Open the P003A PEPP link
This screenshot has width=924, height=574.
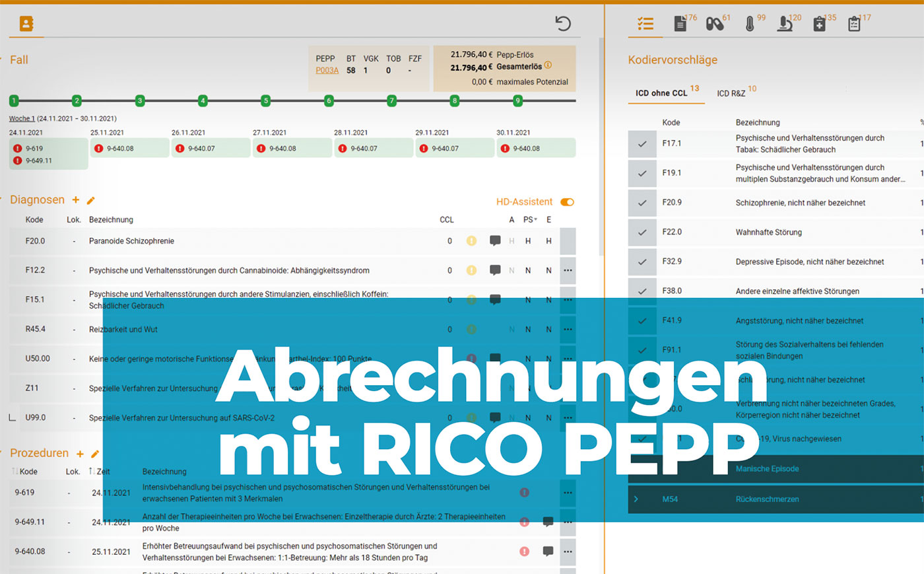(327, 70)
